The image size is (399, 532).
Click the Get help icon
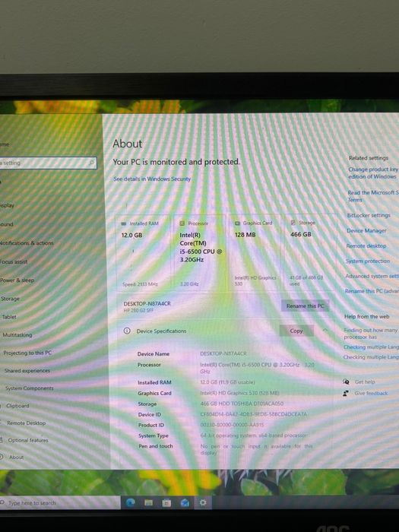(x=346, y=382)
